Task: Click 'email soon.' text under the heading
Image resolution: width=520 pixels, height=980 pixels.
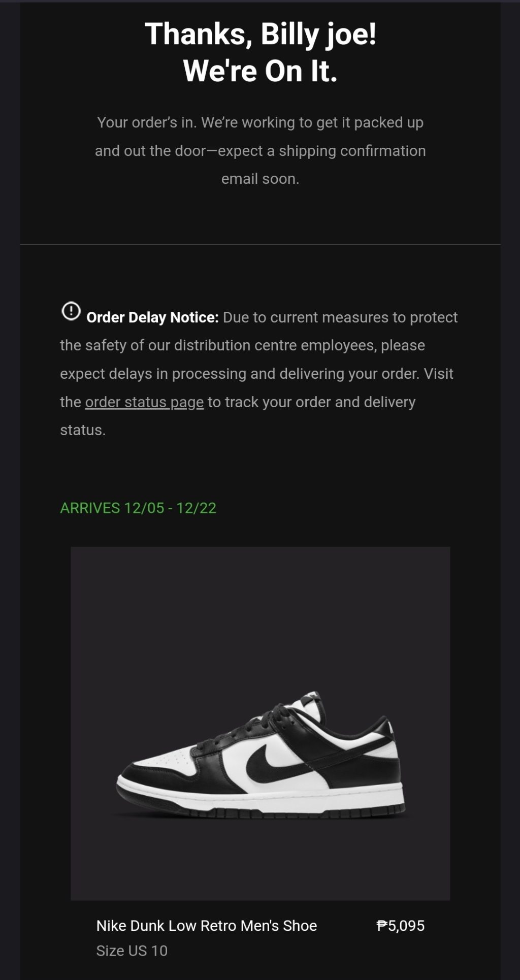Action: tap(260, 179)
